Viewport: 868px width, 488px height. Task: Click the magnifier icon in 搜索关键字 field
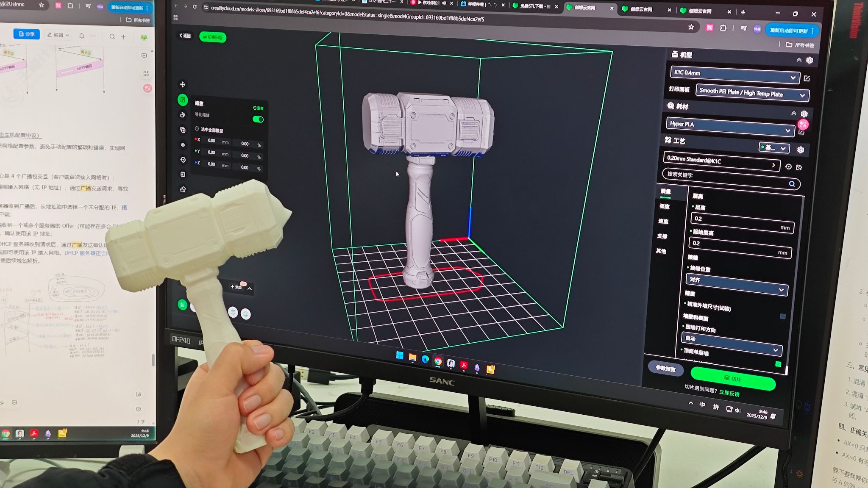[792, 184]
